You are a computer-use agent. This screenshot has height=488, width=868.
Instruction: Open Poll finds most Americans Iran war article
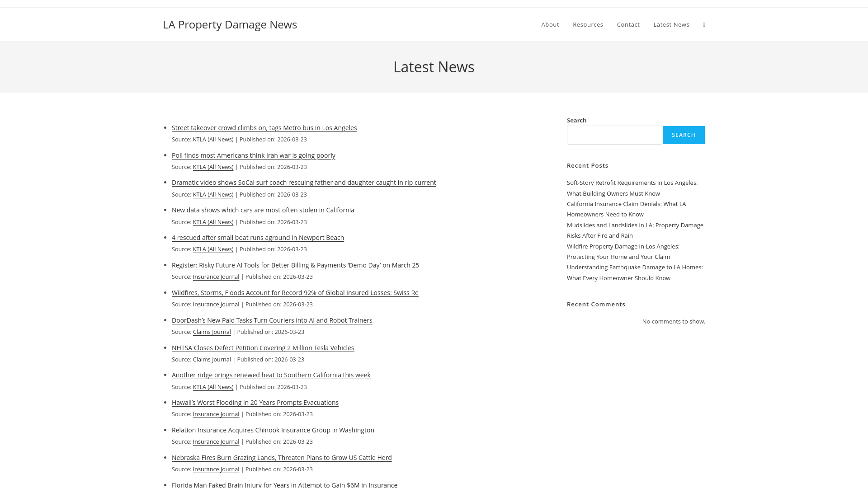pyautogui.click(x=253, y=155)
